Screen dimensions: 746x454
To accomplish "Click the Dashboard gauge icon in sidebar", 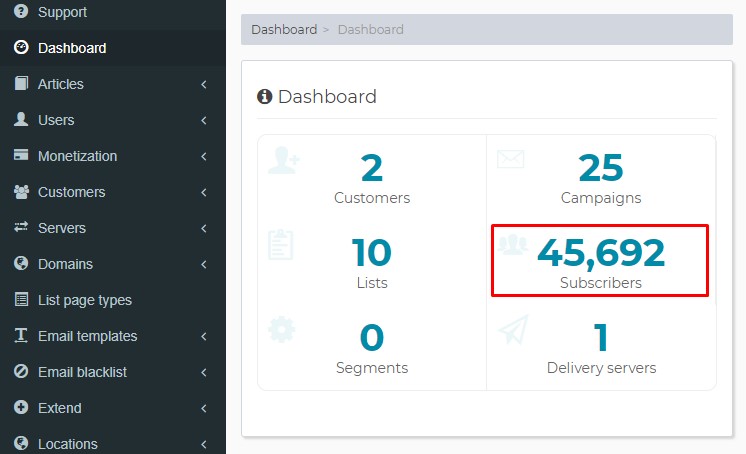I will [21, 48].
